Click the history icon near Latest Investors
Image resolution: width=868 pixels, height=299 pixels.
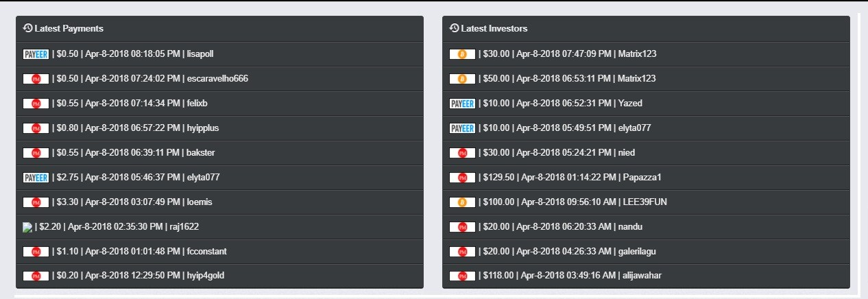[454, 28]
